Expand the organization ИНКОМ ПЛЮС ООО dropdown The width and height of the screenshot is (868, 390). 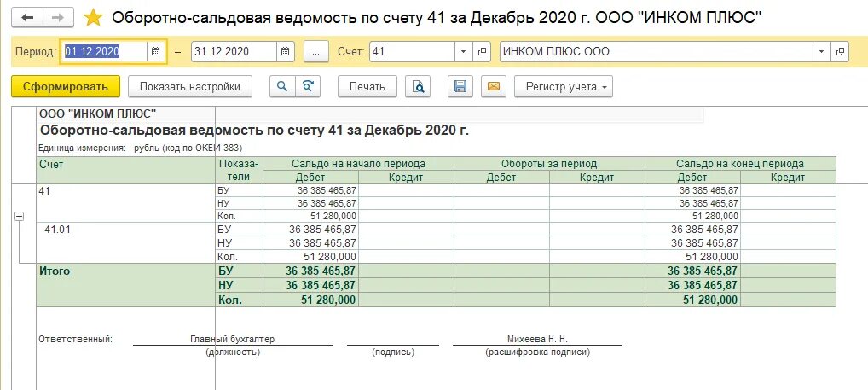coord(821,51)
